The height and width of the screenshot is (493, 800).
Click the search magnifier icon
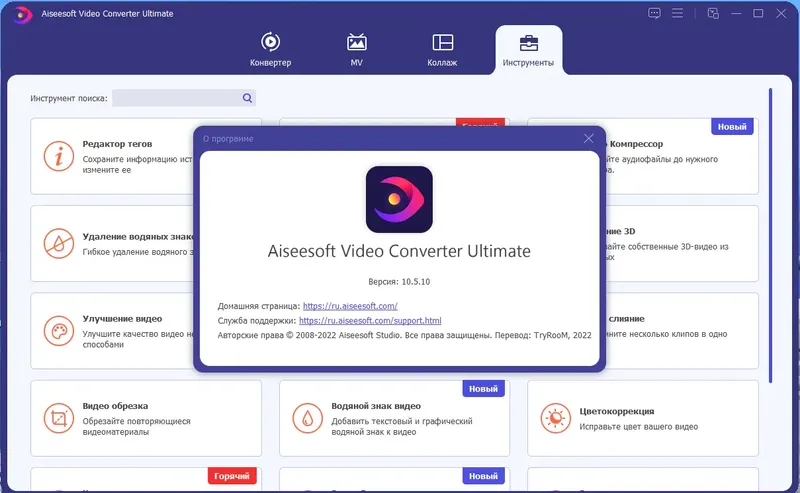[247, 98]
